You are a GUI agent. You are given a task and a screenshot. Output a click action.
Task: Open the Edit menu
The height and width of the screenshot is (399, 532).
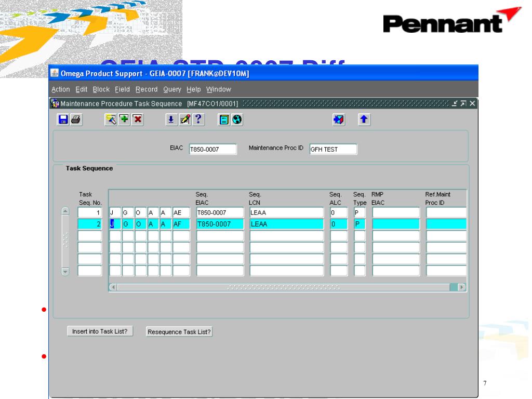(82, 89)
